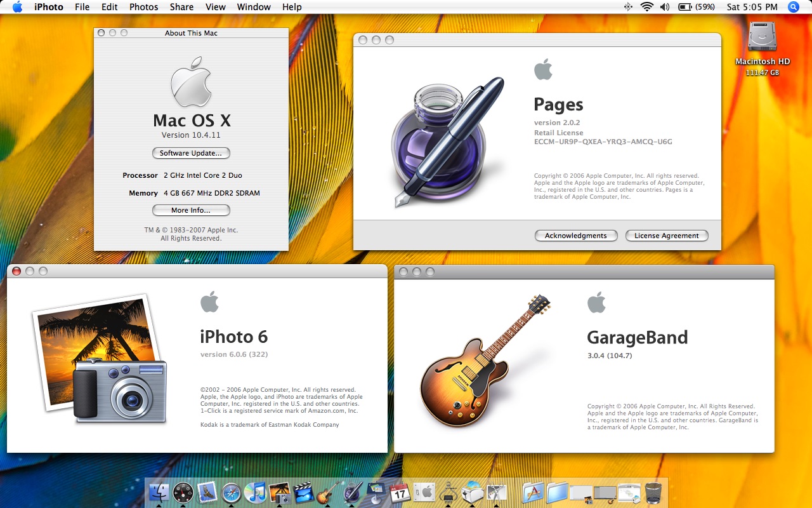The height and width of the screenshot is (508, 812).
Task: Click GarageBand guitar icon in the Dock
Action: [328, 492]
